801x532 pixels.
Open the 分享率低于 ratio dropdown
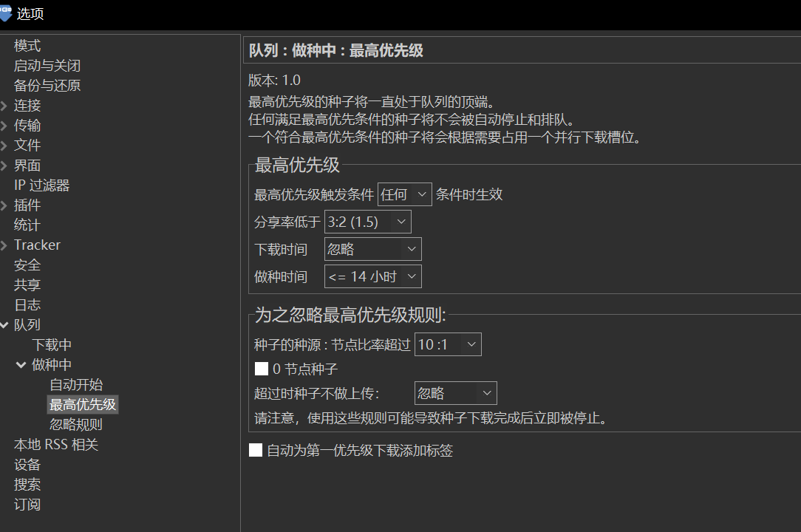tap(367, 222)
